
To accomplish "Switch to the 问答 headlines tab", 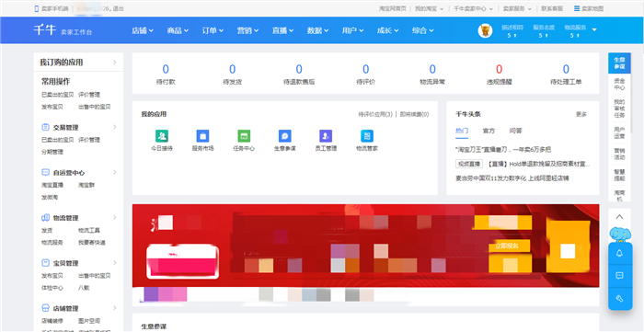I will point(515,131).
